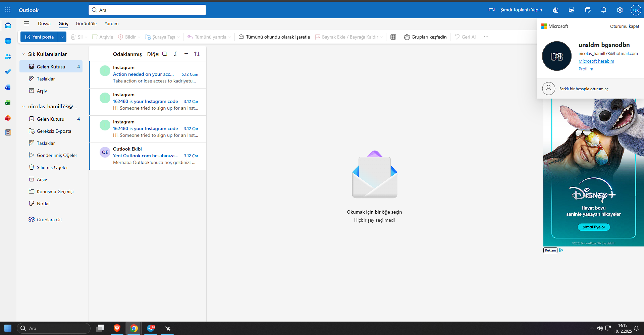This screenshot has width=644, height=335.
Task: Open My Day note icon in header
Action: coord(588,10)
